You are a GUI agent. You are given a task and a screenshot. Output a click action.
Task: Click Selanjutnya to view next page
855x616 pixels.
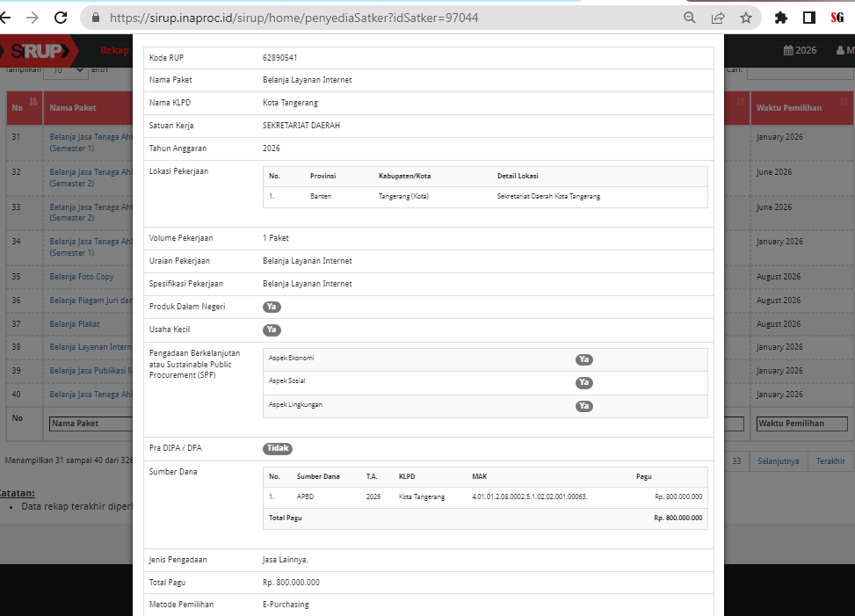tap(779, 461)
